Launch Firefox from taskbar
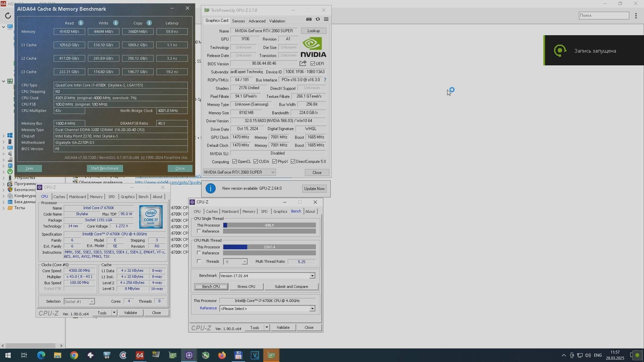 coord(222,355)
